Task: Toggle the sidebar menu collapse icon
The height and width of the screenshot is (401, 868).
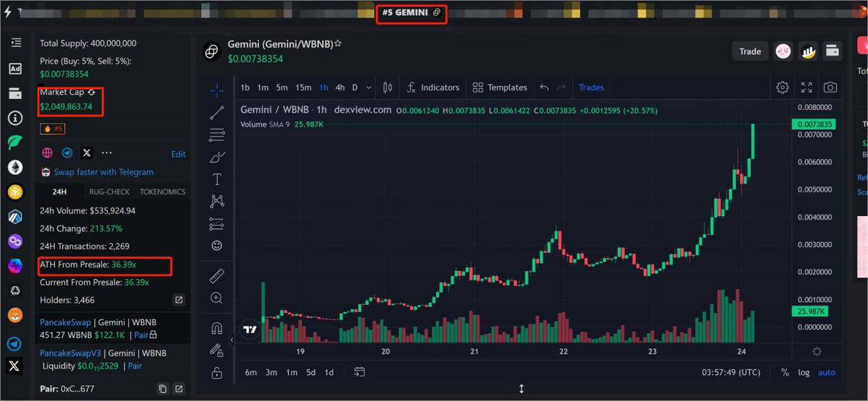Action: point(15,43)
